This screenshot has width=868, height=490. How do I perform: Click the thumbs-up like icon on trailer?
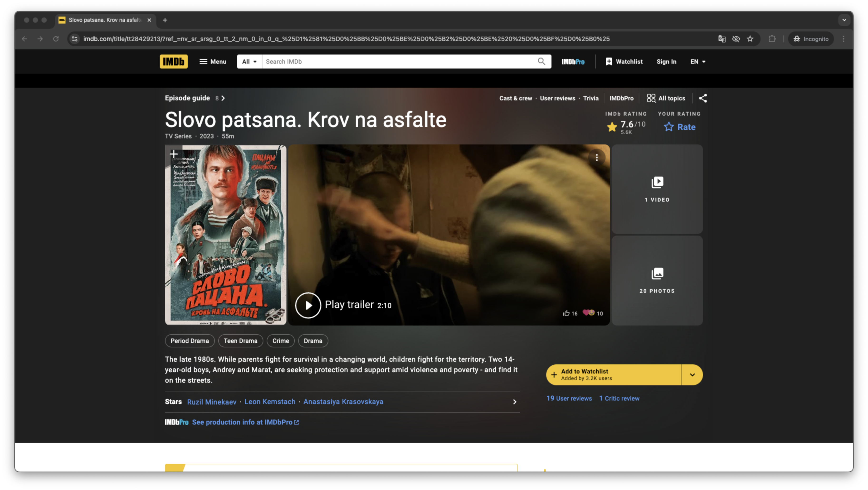pos(566,313)
